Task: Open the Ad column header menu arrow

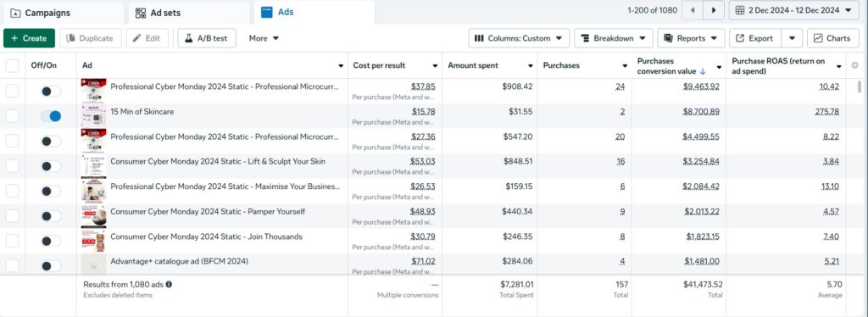Action: pos(341,66)
